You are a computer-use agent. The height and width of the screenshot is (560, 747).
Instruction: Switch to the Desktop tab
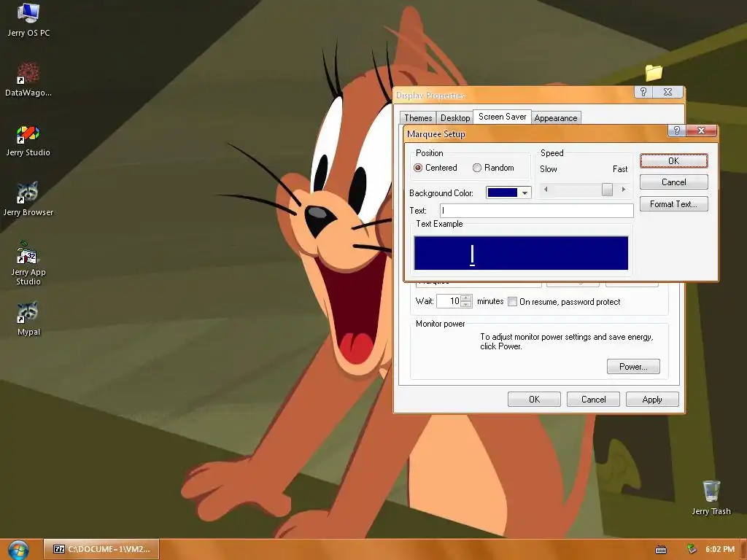455,118
